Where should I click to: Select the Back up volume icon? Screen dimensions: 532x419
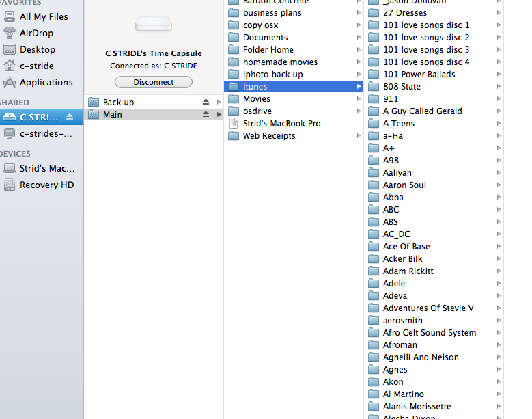[94, 103]
